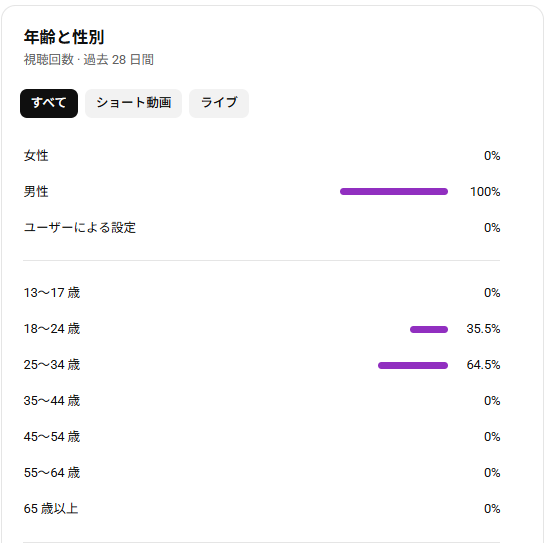The height and width of the screenshot is (543, 545).
Task: Select the 65 歳以上 row label
Action: (x=51, y=509)
